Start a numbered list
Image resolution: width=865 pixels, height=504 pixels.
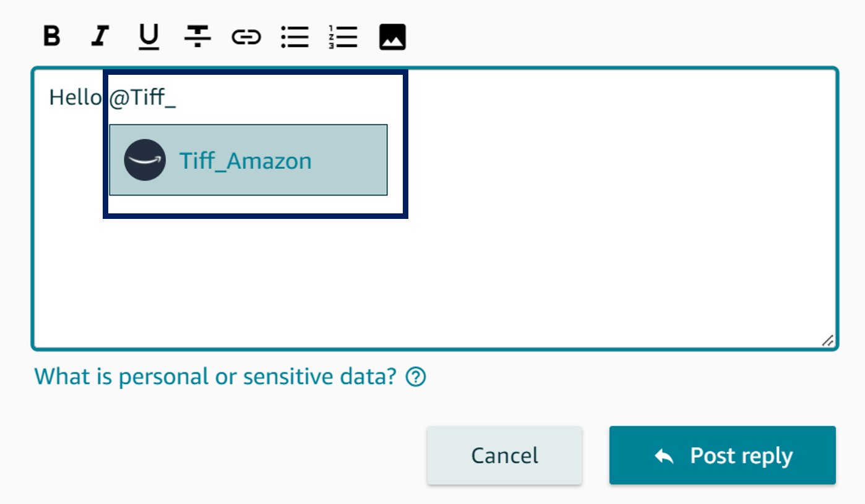coord(343,37)
